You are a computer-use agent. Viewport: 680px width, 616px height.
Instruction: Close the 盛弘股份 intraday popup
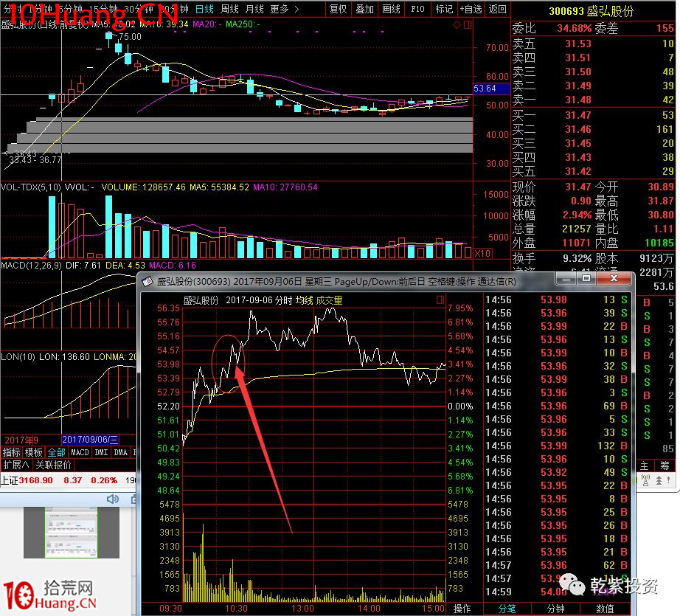[x=613, y=279]
